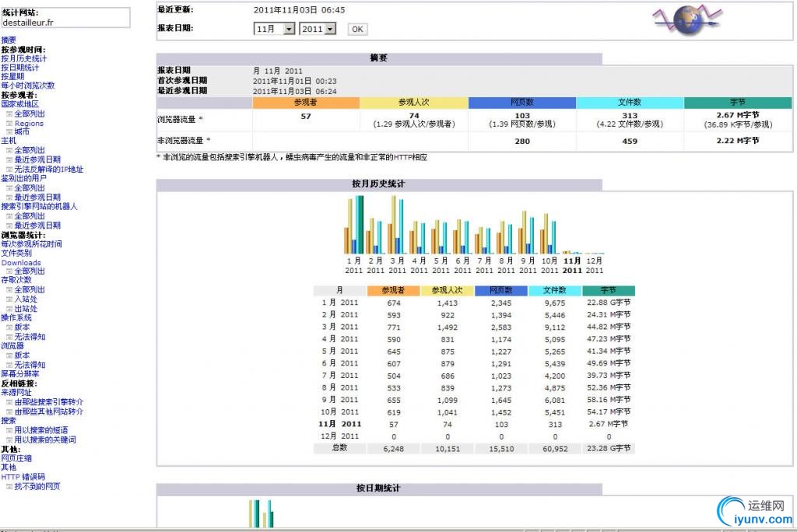This screenshot has height=532, width=797.
Task: Open 无法得知 under 操作系统
Action: coord(30,337)
